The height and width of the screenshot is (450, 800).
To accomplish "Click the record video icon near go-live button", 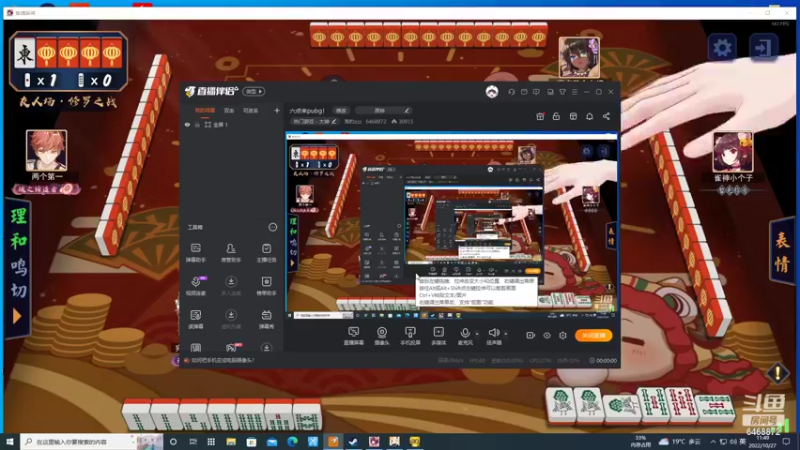I will coord(531,335).
